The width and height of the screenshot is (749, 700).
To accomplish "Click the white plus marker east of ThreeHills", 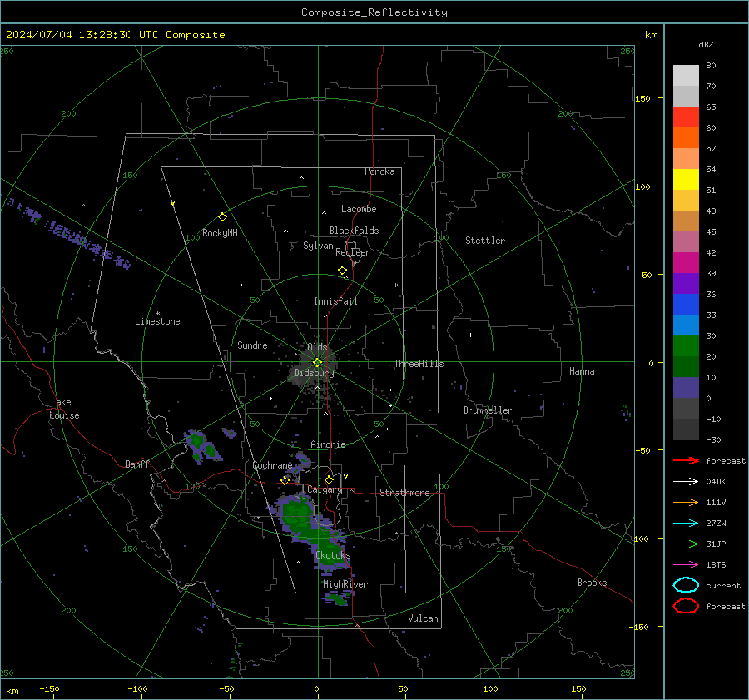I will click(x=470, y=335).
